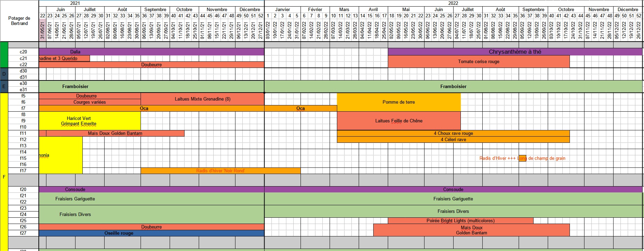This screenshot has width=644, height=251.
Task: Click the '4 Choux rave rouge' bar
Action: (x=453, y=133)
